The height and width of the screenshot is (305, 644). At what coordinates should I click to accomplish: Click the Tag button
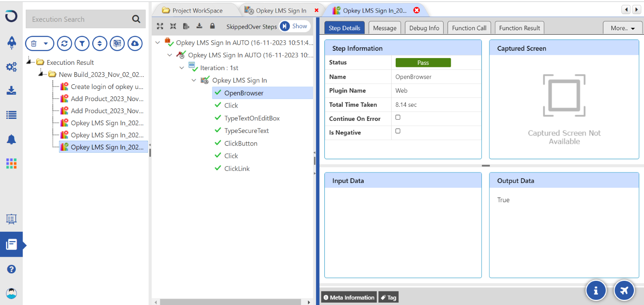click(x=389, y=297)
